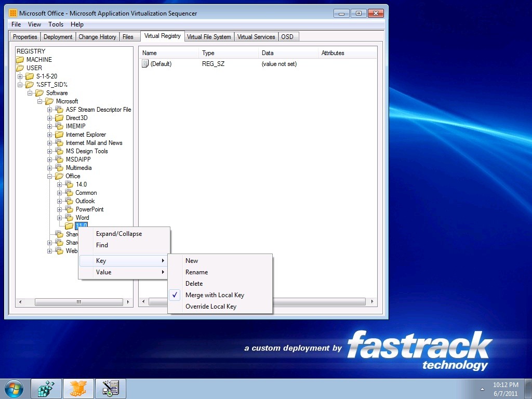Click the PowerPoint folder icon

69,209
